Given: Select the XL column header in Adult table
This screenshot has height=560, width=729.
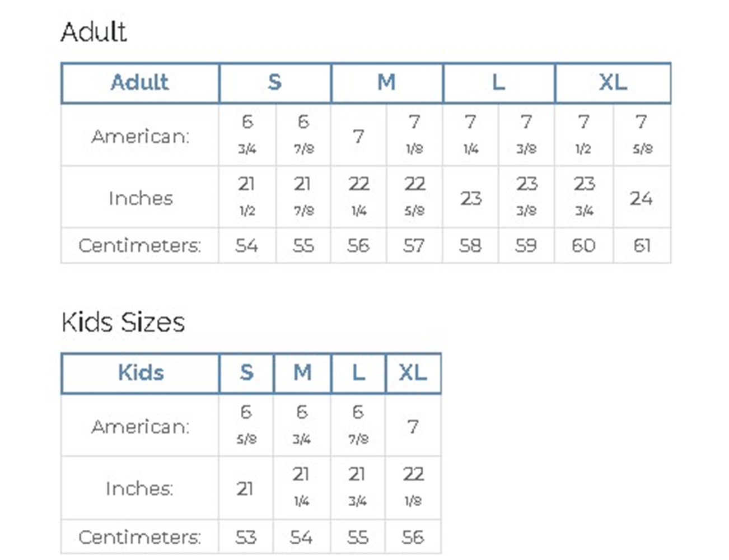Looking at the screenshot, I should (613, 83).
